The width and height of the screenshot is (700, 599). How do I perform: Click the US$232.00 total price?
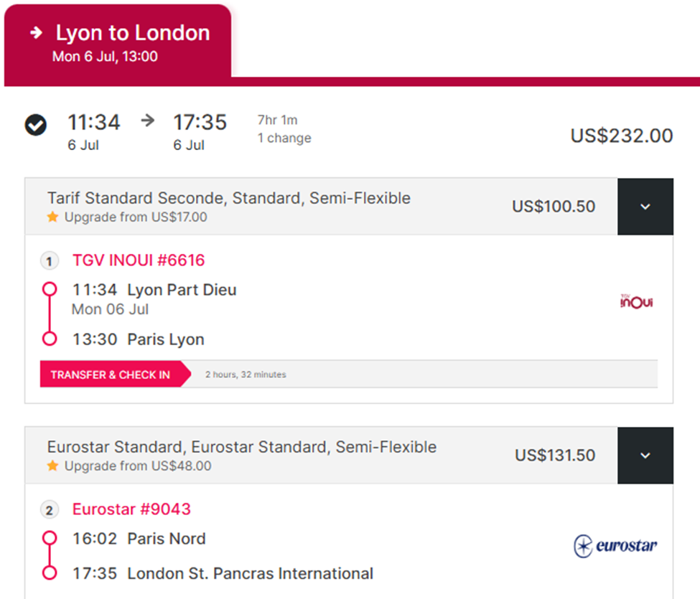click(622, 136)
